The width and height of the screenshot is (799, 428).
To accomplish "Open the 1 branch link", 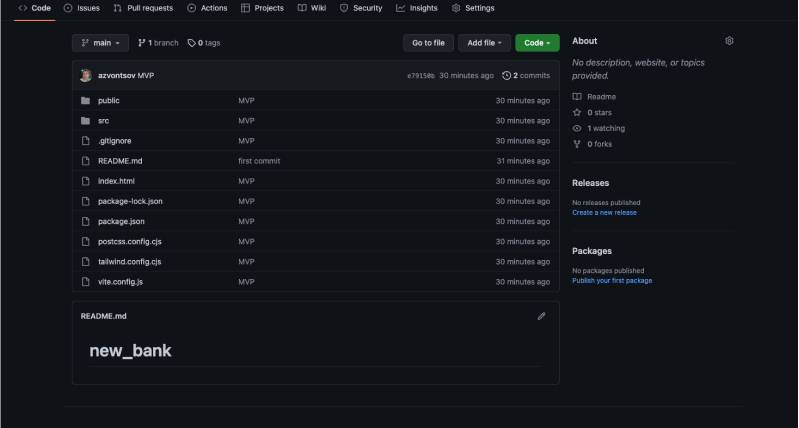I will 158,43.
